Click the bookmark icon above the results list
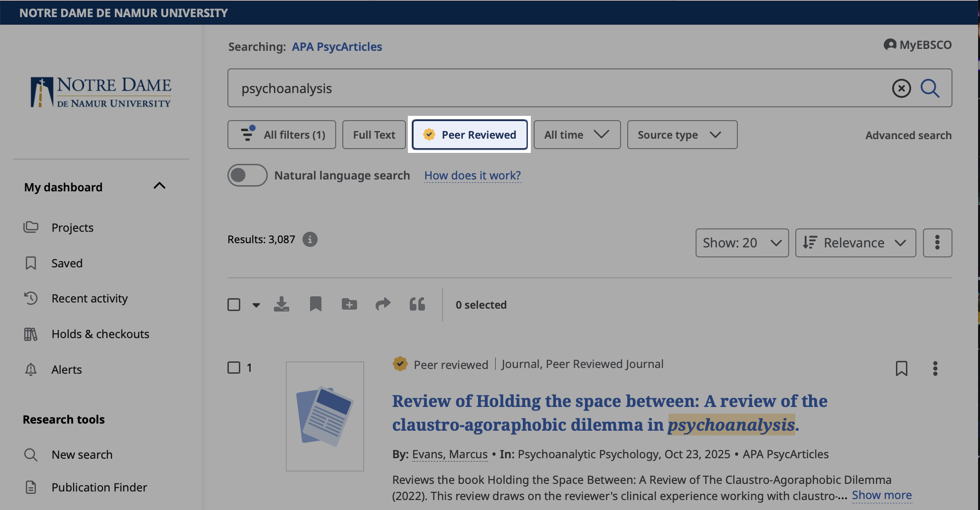980x510 pixels. pos(316,304)
